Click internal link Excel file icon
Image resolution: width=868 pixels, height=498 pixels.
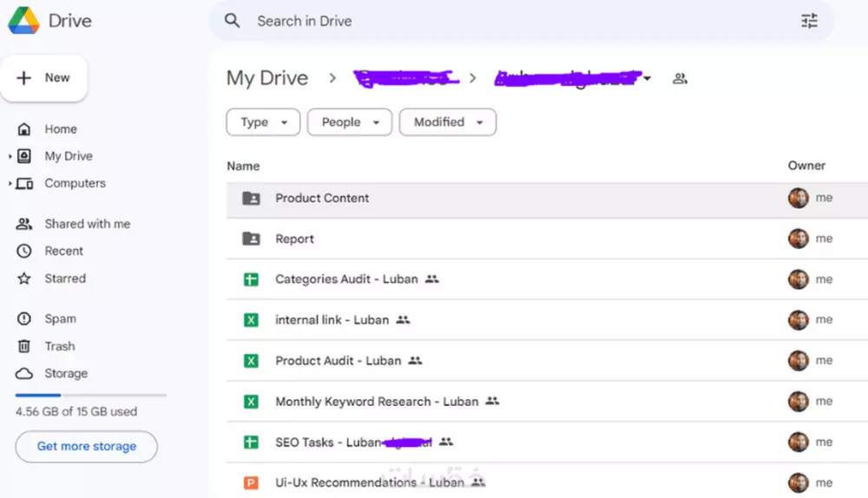click(x=251, y=320)
